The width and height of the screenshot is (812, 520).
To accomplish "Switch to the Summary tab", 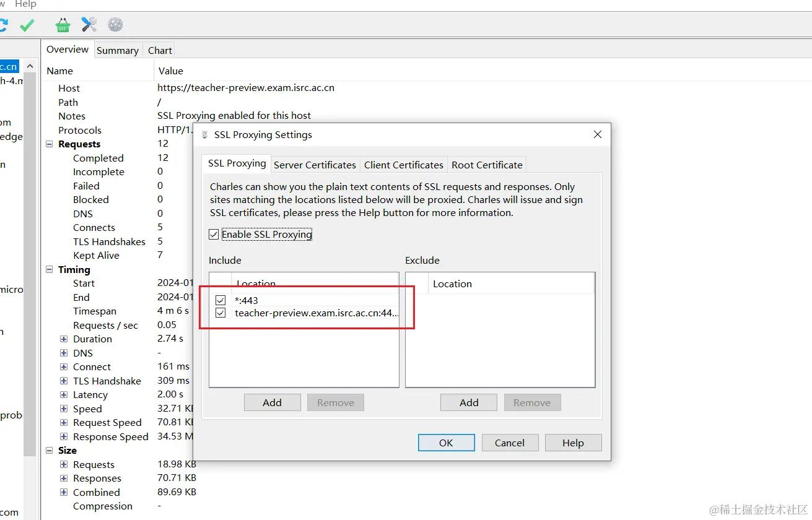I will [x=118, y=50].
